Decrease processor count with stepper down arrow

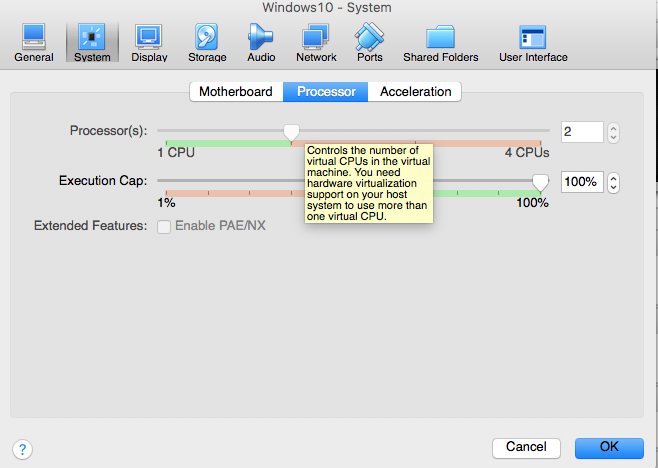pos(613,137)
